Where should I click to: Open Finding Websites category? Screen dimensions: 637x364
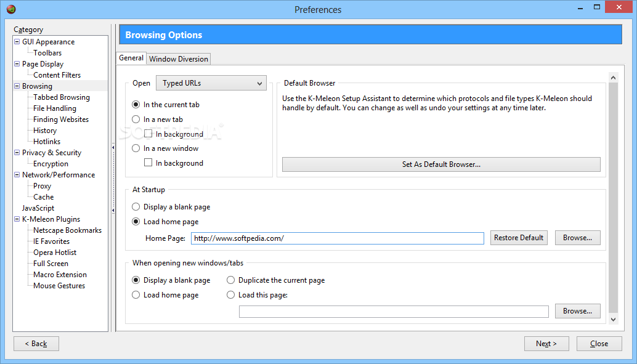point(61,119)
